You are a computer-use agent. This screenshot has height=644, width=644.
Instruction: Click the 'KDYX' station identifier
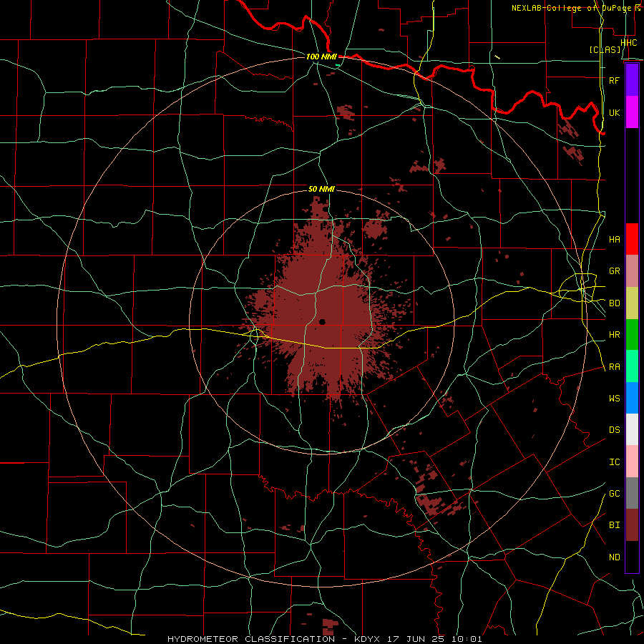tap(366, 639)
